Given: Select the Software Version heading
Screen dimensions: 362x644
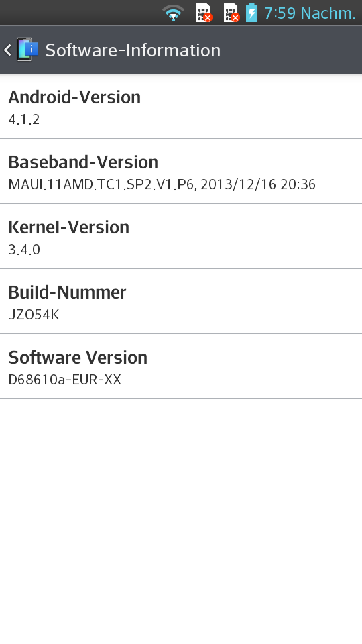Looking at the screenshot, I should (78, 358).
